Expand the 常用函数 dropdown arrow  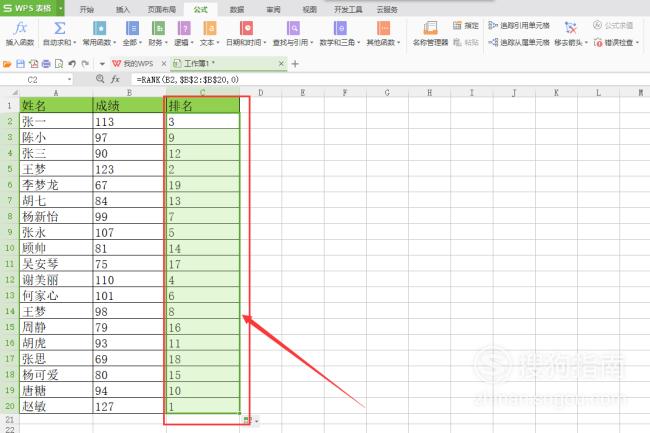pos(114,43)
